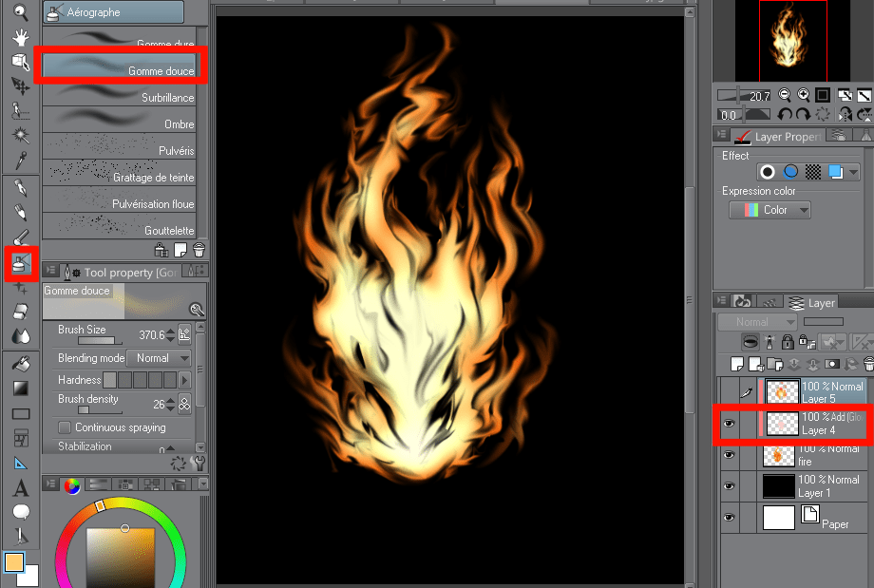Pick the Hand move tool

click(x=21, y=37)
